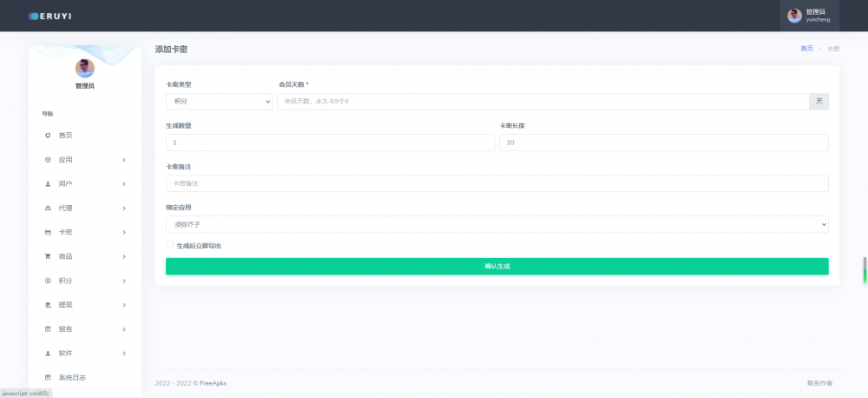The width and height of the screenshot is (868, 398).
Task: Enable the 生成后立即导出 checkbox
Action: (x=169, y=245)
